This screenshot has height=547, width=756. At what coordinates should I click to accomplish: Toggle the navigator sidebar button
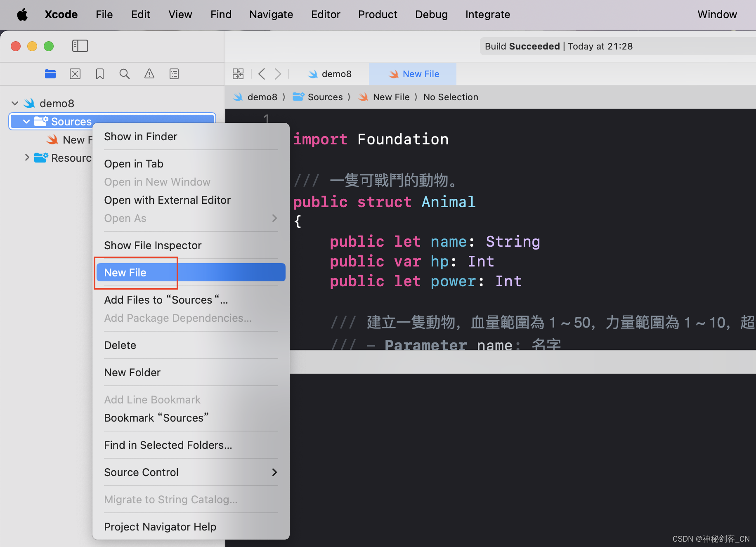point(80,46)
